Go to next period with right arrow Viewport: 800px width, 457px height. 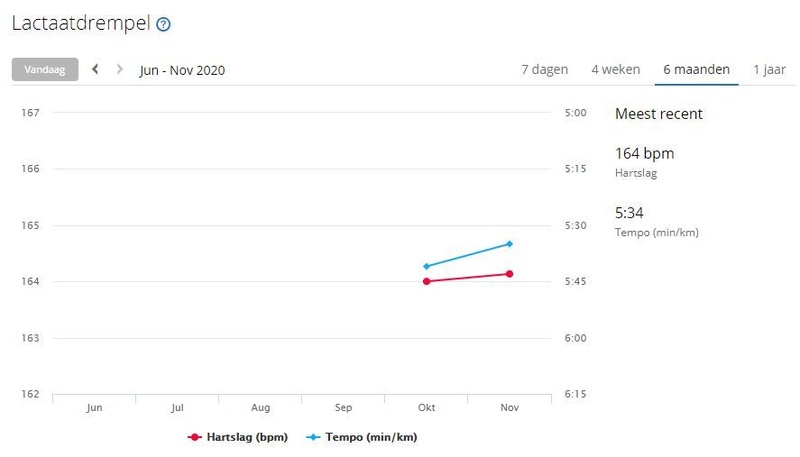(x=121, y=70)
